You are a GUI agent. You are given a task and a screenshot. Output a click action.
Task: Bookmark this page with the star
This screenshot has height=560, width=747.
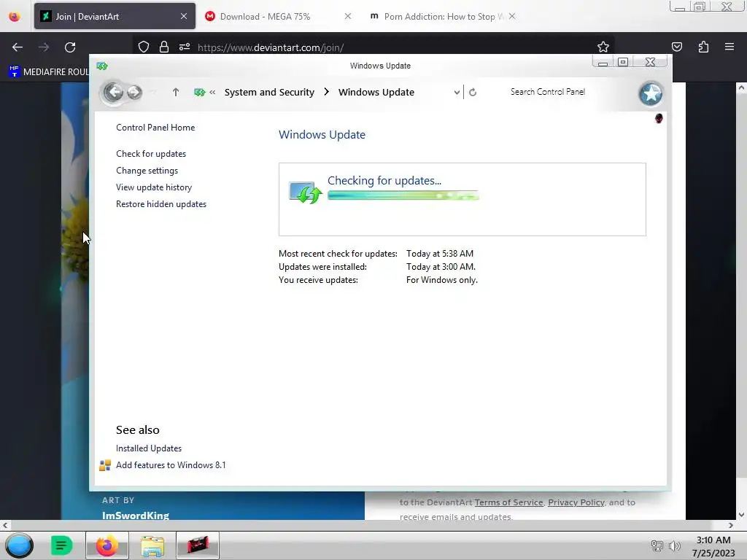point(603,47)
